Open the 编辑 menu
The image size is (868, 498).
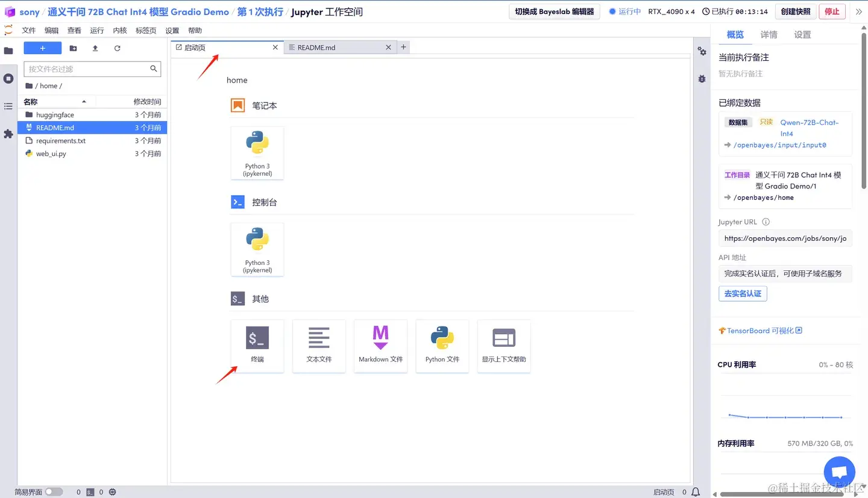coord(52,30)
